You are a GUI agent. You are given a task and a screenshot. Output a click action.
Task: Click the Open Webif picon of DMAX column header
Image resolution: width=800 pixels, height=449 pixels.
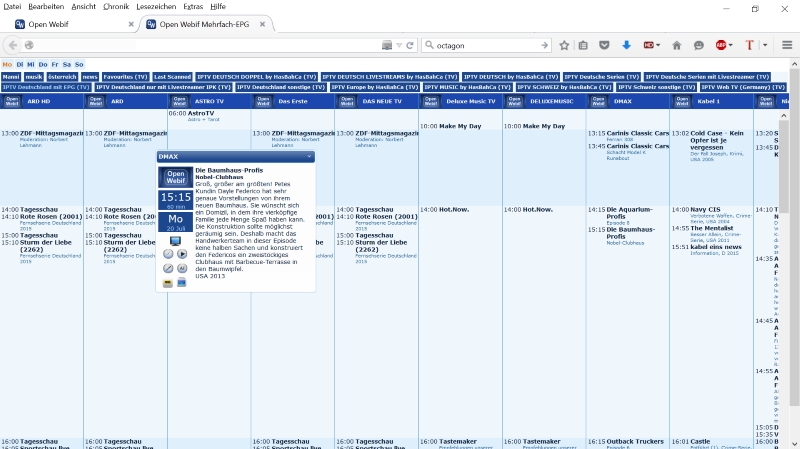tap(598, 102)
